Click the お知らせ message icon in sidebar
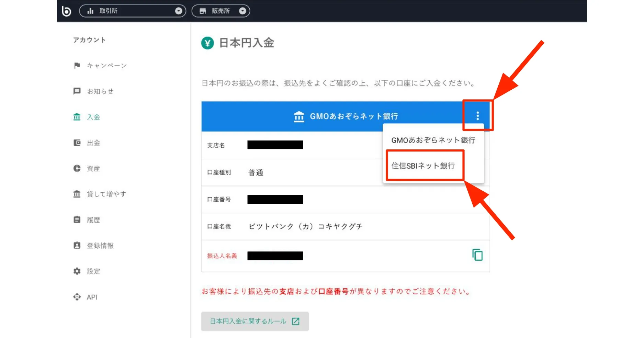 point(77,91)
